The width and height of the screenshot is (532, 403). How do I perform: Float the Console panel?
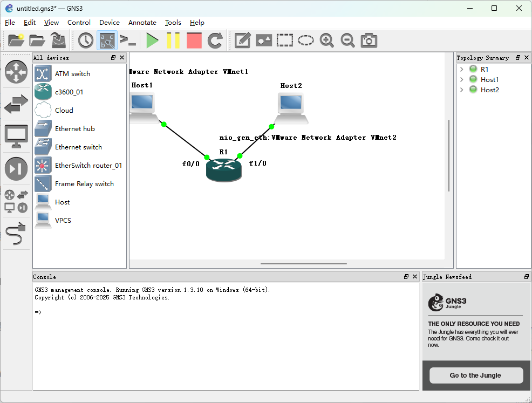(x=406, y=276)
